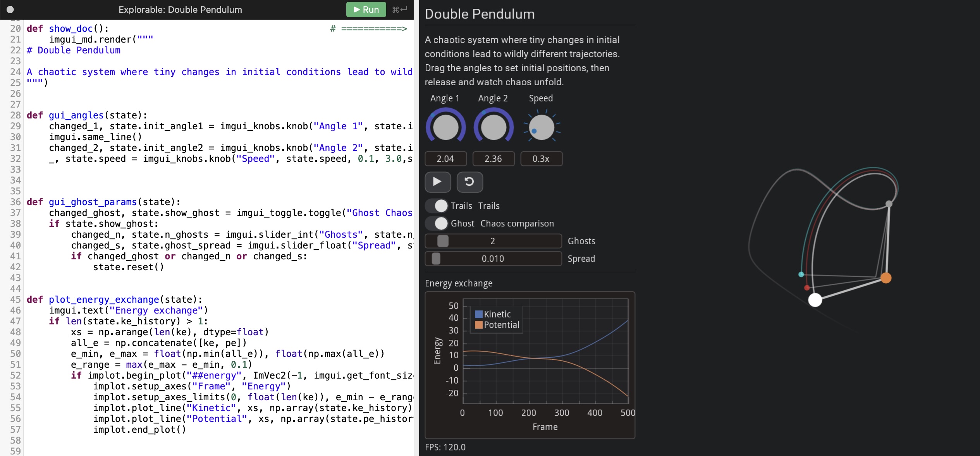Turn the Angle 2 knob
Image resolution: width=980 pixels, height=456 pixels.
[493, 125]
